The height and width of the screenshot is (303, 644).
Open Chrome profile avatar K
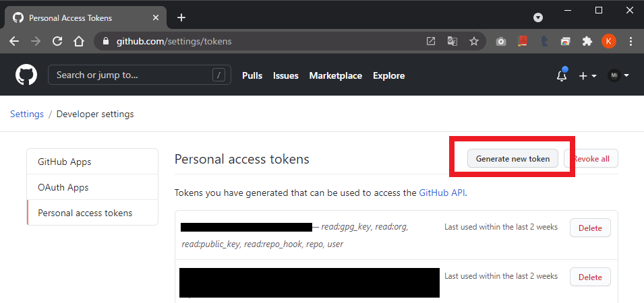pyautogui.click(x=609, y=42)
